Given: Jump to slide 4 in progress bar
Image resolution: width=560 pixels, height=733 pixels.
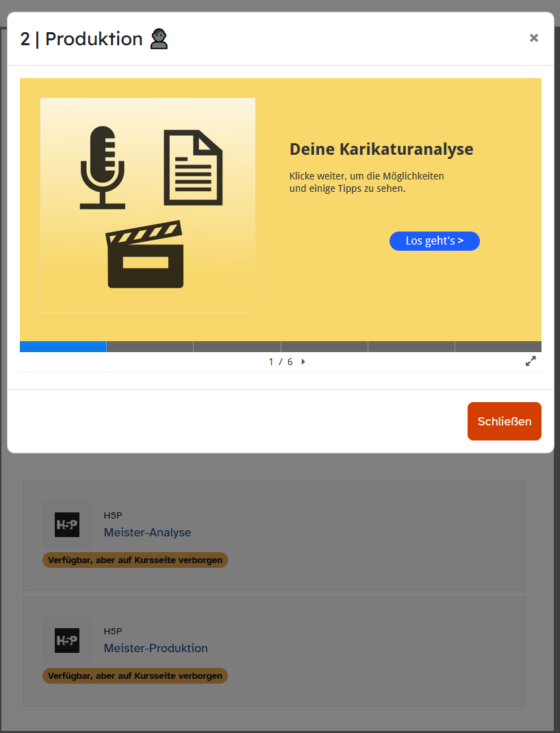Looking at the screenshot, I should [x=324, y=347].
